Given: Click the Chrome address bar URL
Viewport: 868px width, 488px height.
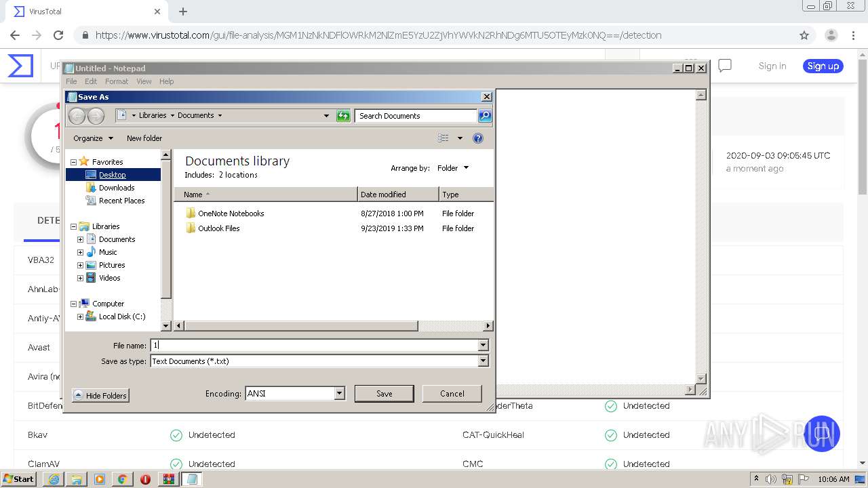Looking at the screenshot, I should [x=378, y=35].
